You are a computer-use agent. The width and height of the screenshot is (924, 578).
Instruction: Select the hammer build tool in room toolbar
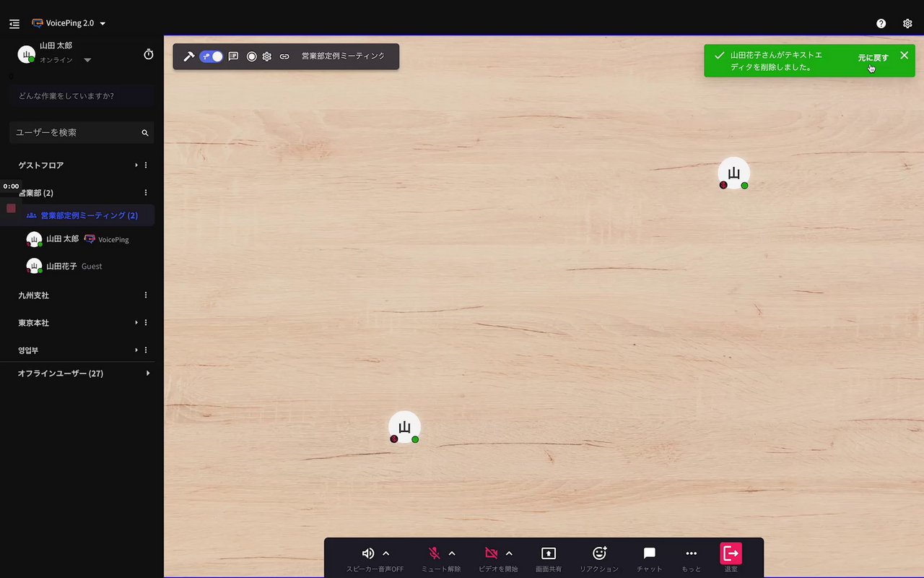click(189, 56)
